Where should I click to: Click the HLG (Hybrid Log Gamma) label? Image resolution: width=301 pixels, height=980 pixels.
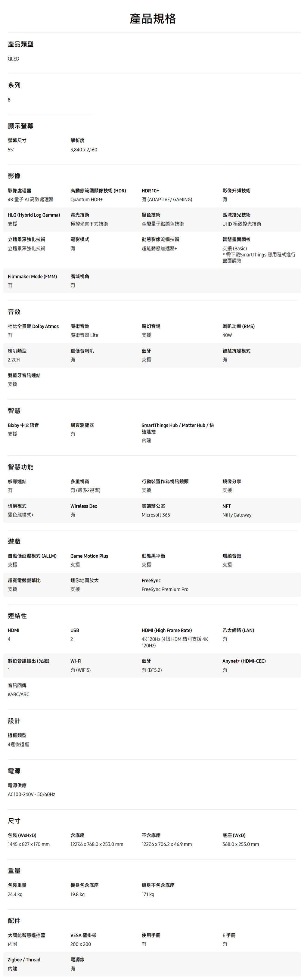34,215
